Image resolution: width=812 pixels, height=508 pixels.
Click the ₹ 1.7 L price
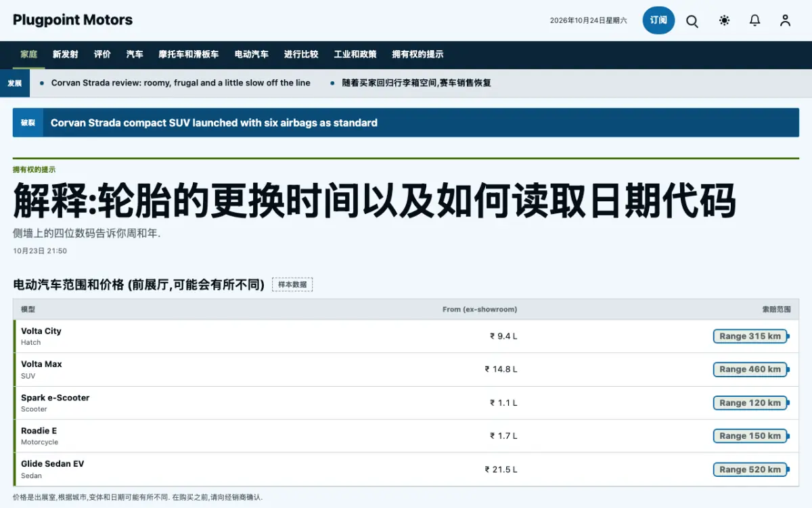[x=503, y=436]
